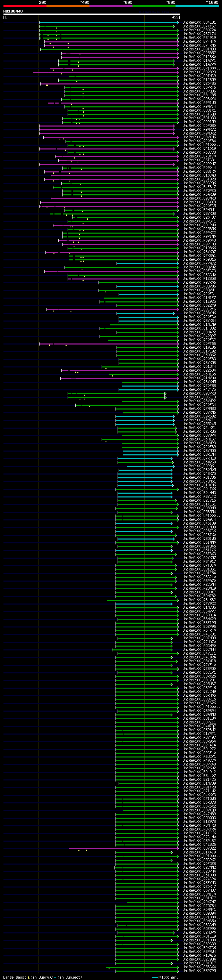Click the magenta alignment bar for UniRef100_C0PQB0
The width and height of the screenshot is (222, 980).
(x=106, y=126)
